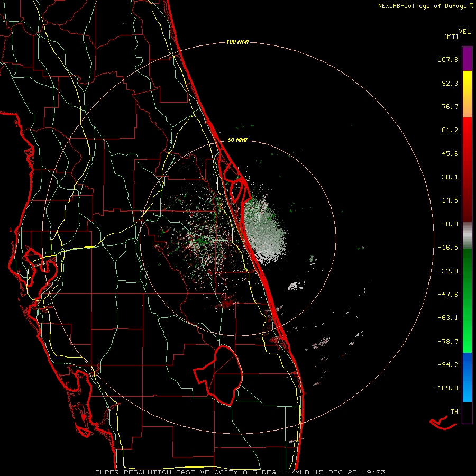The width and height of the screenshot is (476, 476).
Task: Click the KMLB 15 DEC 25 19:03 timestamp
Action: coord(338,472)
